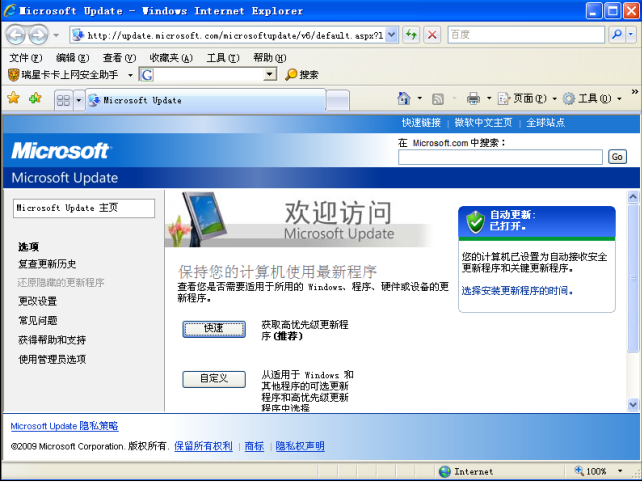Click the browser Forward arrow button

[38, 35]
